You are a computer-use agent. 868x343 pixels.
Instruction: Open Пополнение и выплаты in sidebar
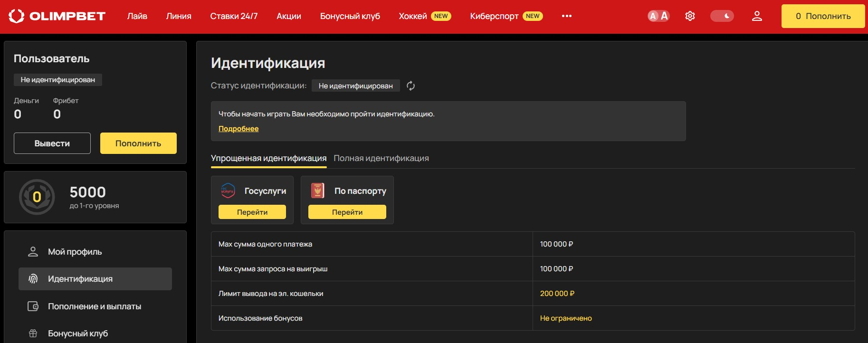point(95,306)
